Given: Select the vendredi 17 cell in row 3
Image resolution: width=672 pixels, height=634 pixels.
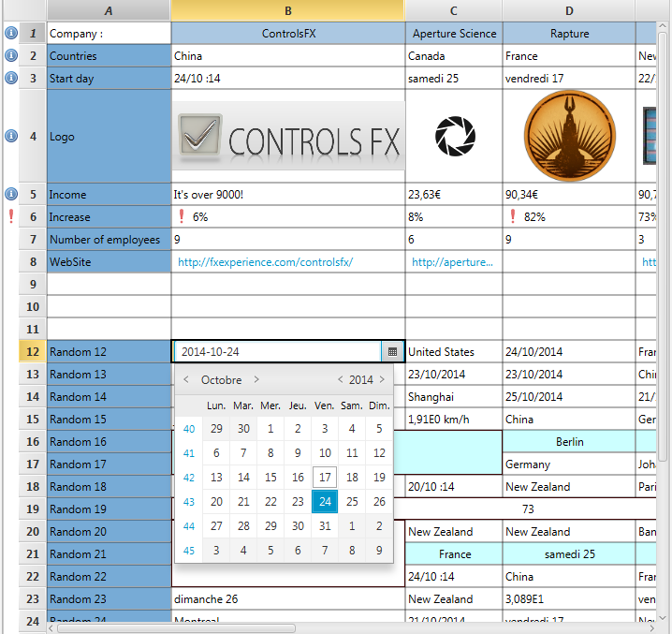Looking at the screenshot, I should 569,78.
